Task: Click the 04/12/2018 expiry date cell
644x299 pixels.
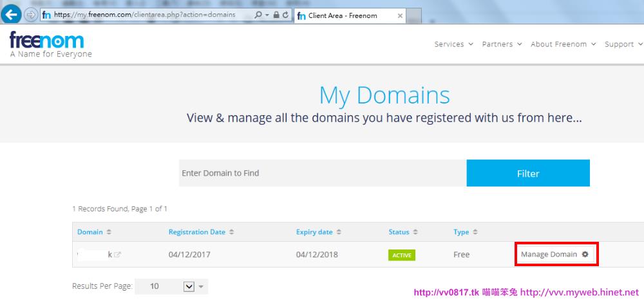Action: pyautogui.click(x=317, y=254)
